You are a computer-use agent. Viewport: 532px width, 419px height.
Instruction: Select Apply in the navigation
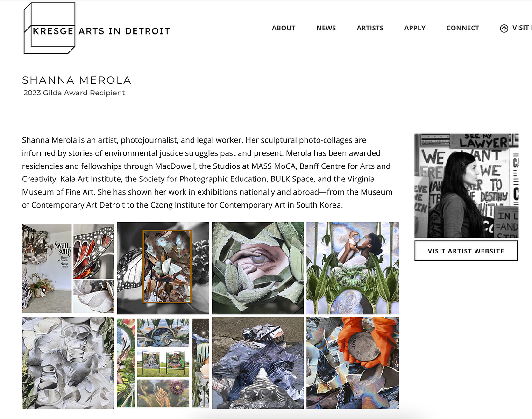[x=415, y=28]
